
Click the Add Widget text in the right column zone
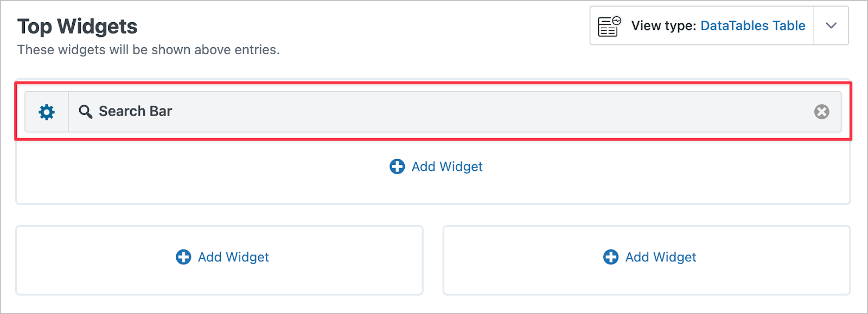661,257
